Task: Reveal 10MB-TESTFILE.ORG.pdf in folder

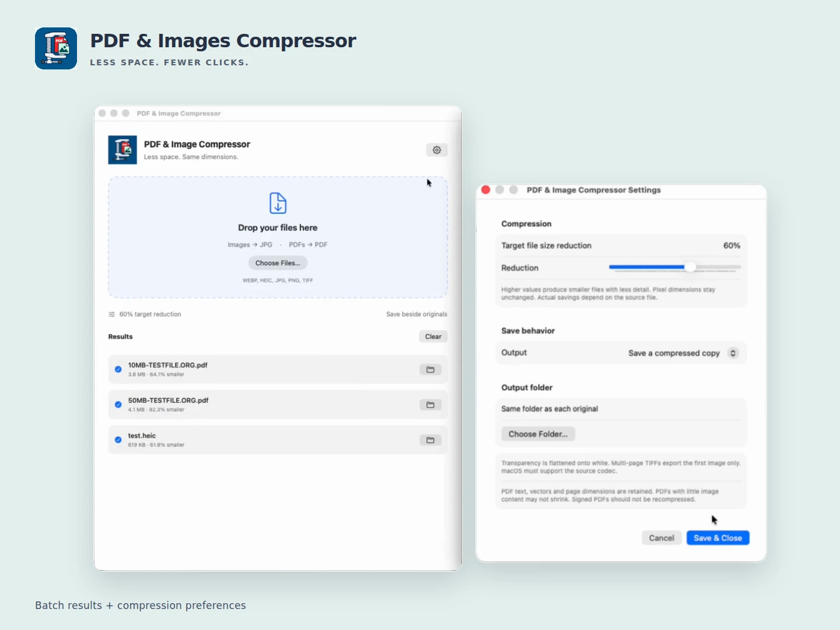Action: tap(430, 370)
